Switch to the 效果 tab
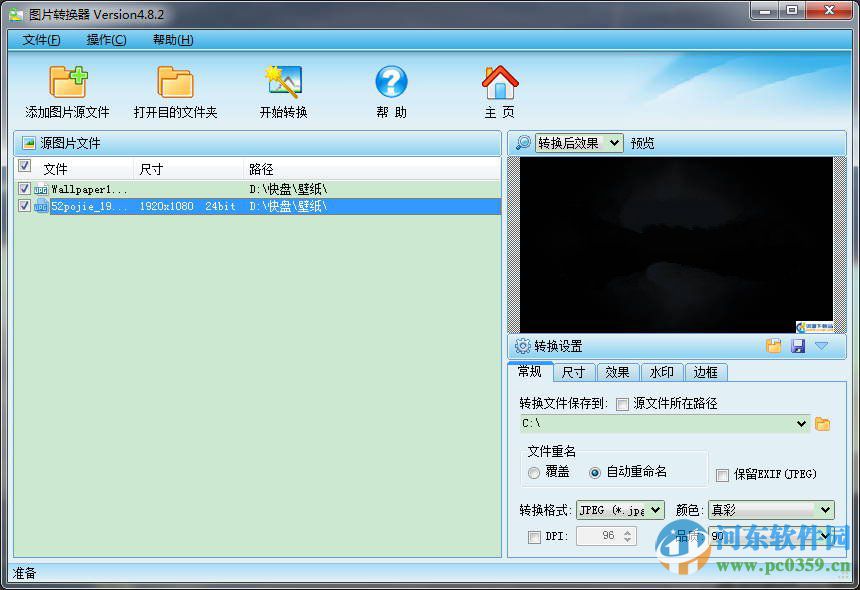 click(618, 372)
